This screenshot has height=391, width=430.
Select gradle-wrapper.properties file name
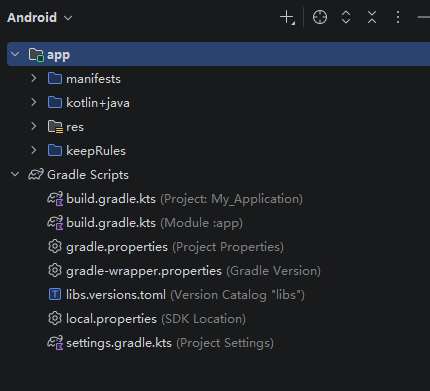(x=144, y=271)
